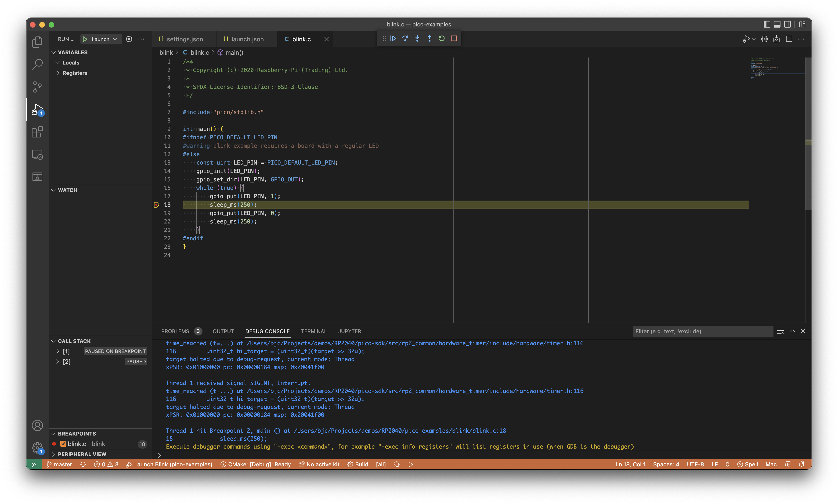Collapse the WATCH section
Viewport: 838px width, 504px height.
click(53, 190)
